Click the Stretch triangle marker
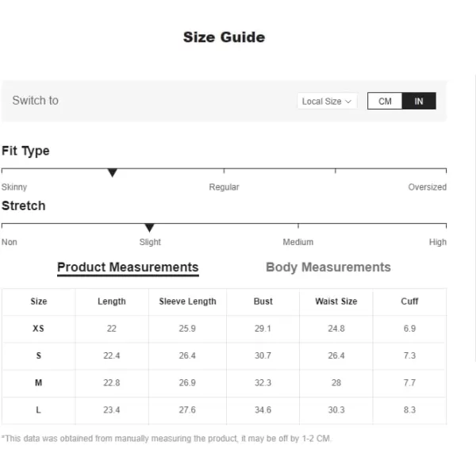The width and height of the screenshot is (476, 476). (149, 228)
